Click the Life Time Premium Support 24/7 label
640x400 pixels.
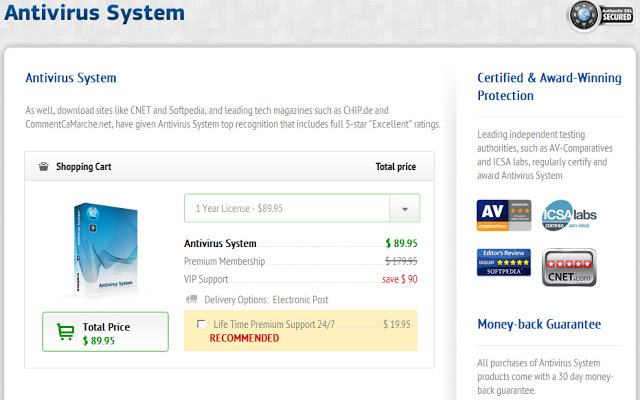274,324
